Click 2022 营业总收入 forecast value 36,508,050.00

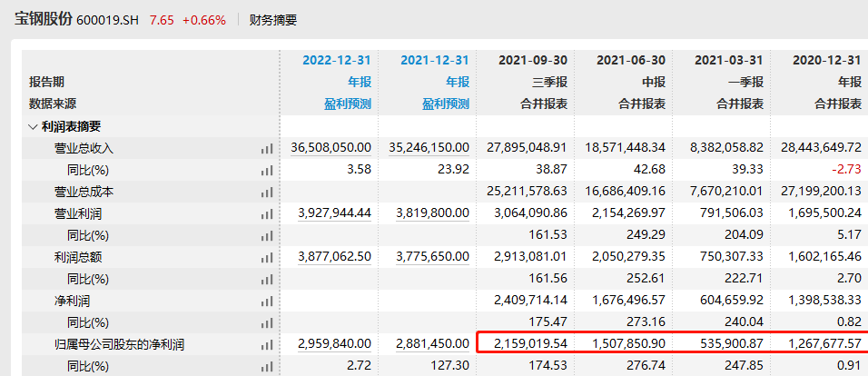click(331, 148)
